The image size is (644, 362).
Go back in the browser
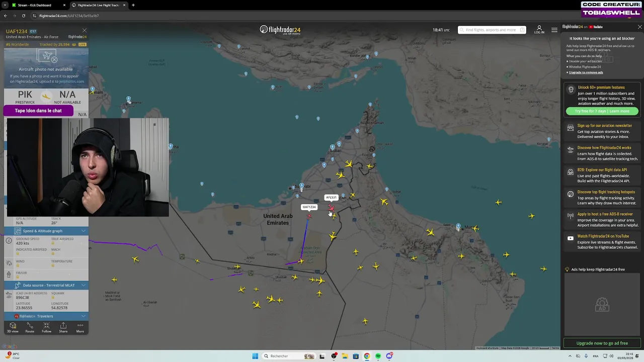click(x=5, y=16)
